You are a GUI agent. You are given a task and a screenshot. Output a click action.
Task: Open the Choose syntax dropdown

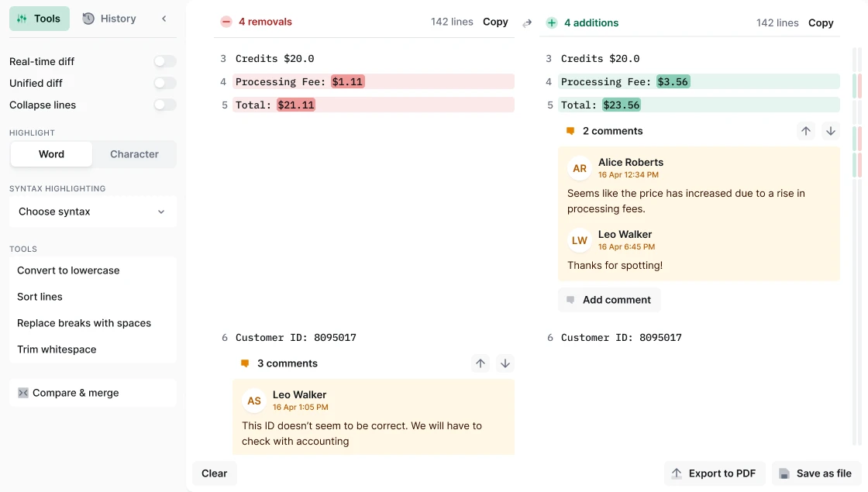click(x=92, y=212)
